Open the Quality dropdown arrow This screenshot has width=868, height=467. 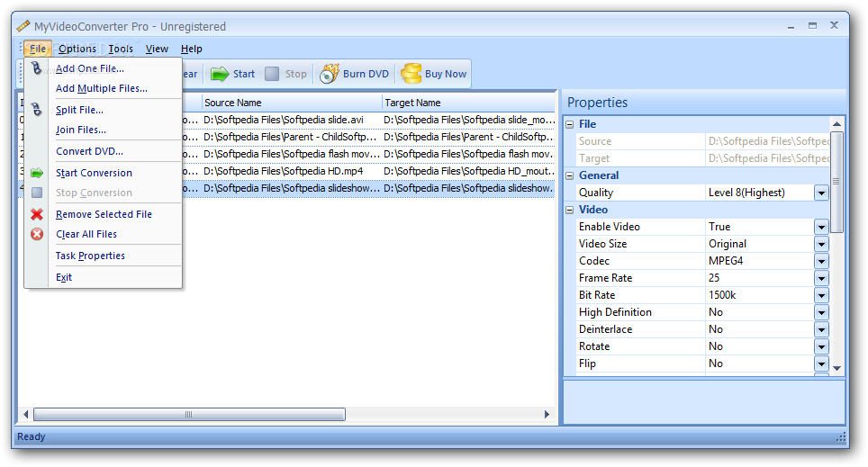(821, 193)
